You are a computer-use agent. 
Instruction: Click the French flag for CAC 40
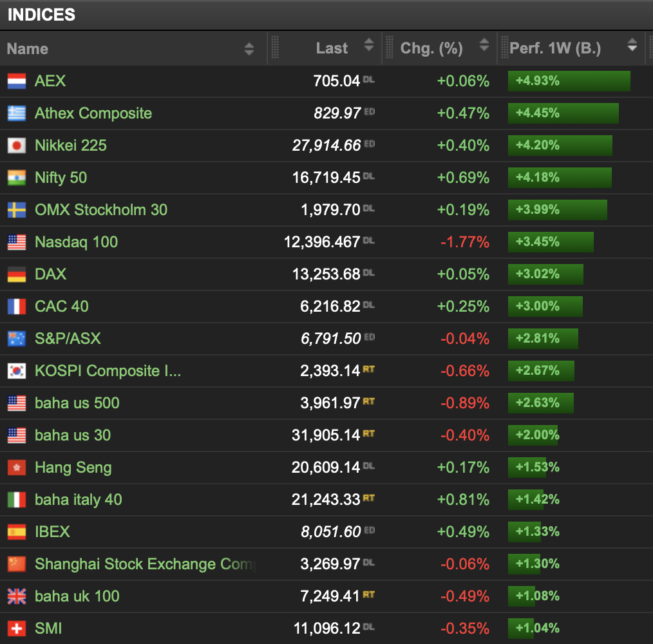(x=17, y=307)
